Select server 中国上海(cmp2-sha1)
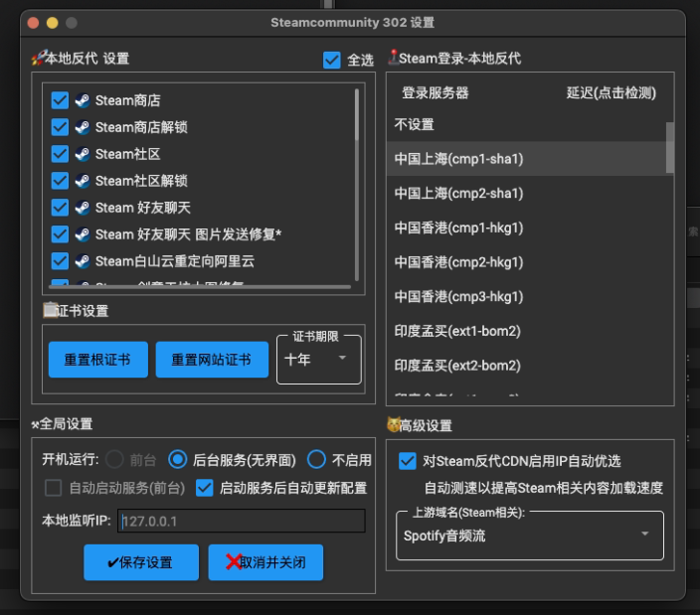Screen dimensions: 700x615 pos(526,193)
